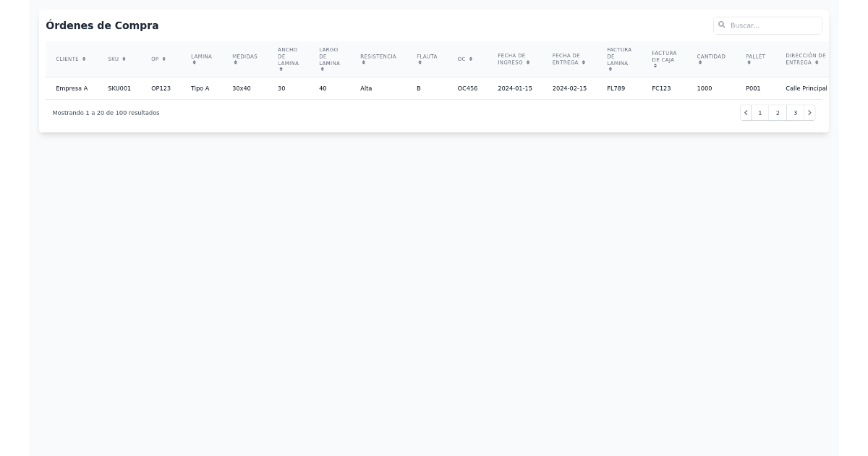868x456 pixels.
Task: Sort by CANTIDAD using its sort icon
Action: [x=700, y=64]
